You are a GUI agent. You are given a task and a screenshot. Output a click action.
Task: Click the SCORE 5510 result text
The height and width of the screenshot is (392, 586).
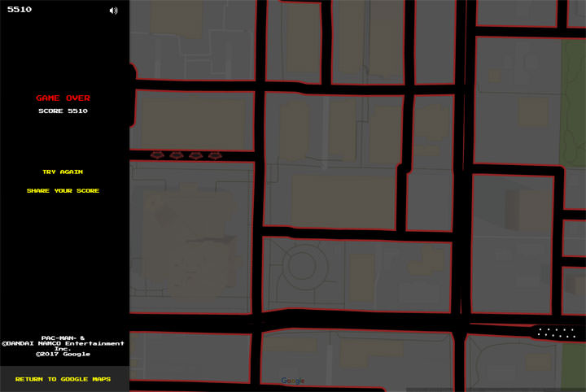coord(63,111)
